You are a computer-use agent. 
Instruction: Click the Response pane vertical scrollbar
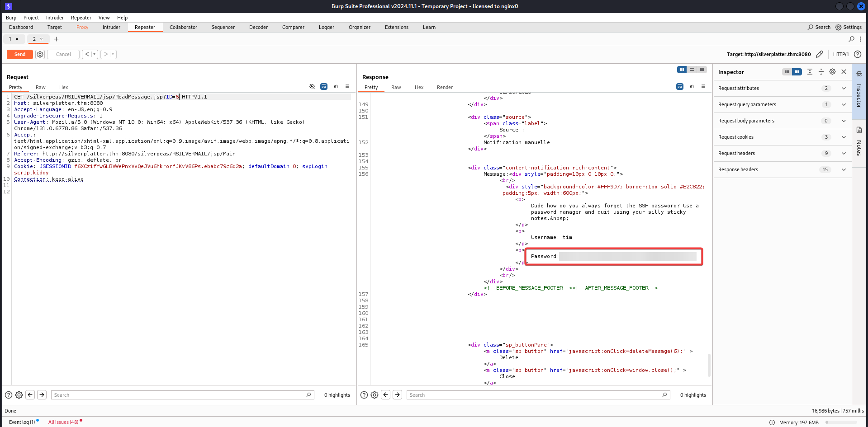click(709, 365)
